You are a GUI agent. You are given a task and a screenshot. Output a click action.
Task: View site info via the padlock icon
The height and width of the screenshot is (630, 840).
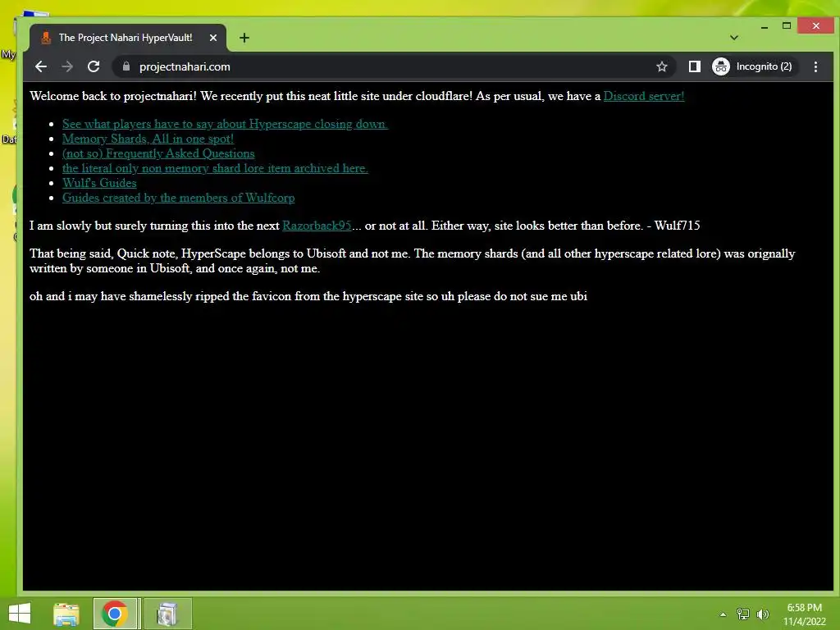tap(126, 66)
